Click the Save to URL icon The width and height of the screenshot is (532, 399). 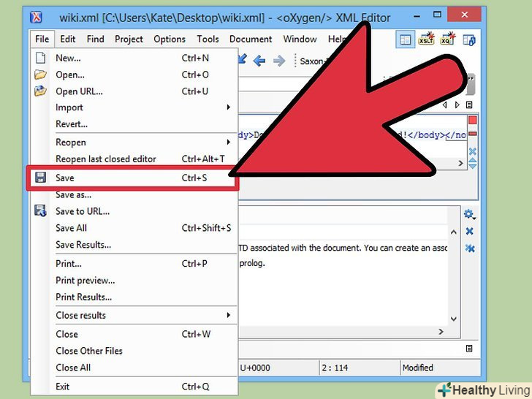pyautogui.click(x=40, y=210)
